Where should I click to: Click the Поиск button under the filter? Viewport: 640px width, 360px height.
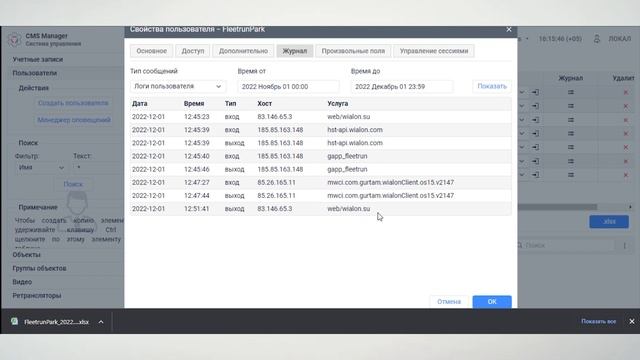73,184
